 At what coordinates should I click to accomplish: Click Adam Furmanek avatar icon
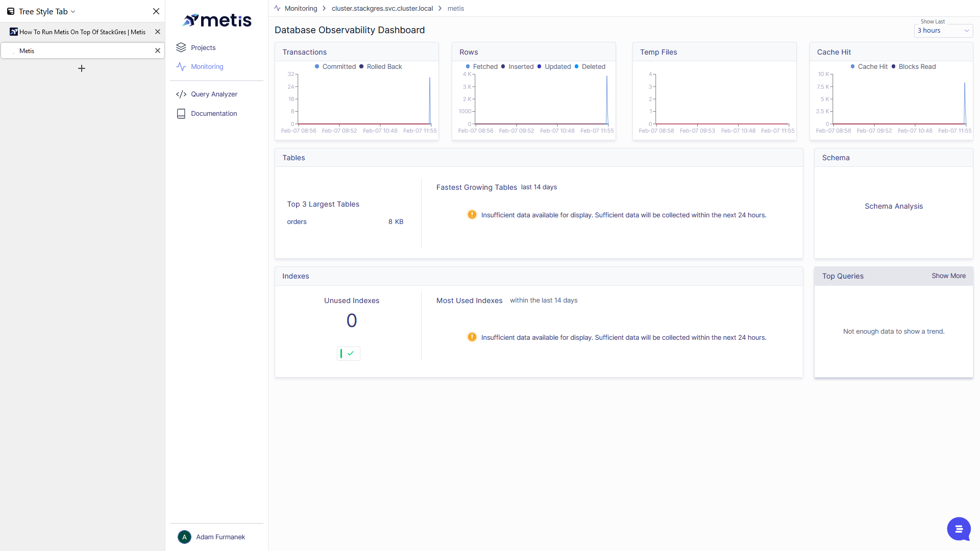(x=184, y=537)
